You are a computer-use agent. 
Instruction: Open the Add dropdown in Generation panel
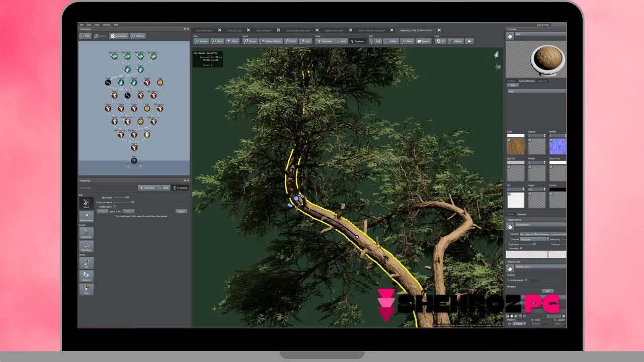[x=86, y=36]
